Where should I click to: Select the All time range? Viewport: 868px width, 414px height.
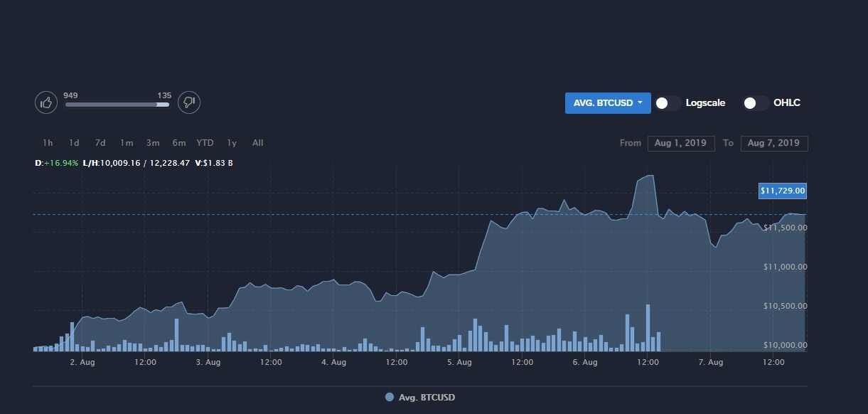click(x=257, y=142)
